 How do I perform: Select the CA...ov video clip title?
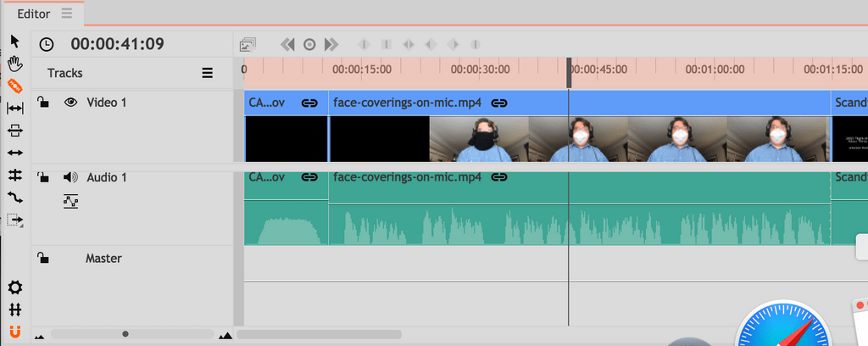267,103
